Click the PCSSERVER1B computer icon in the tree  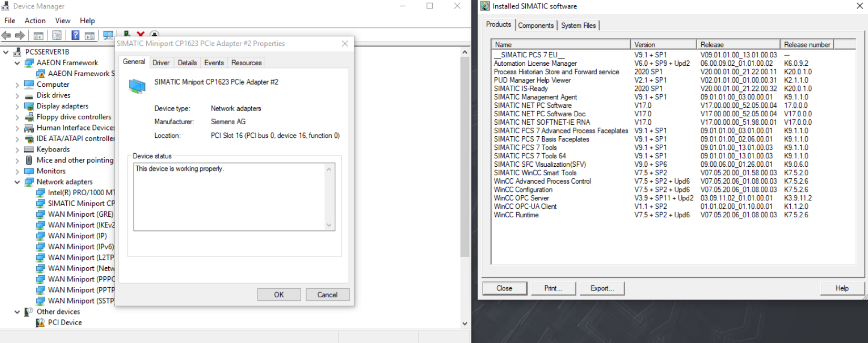17,52
